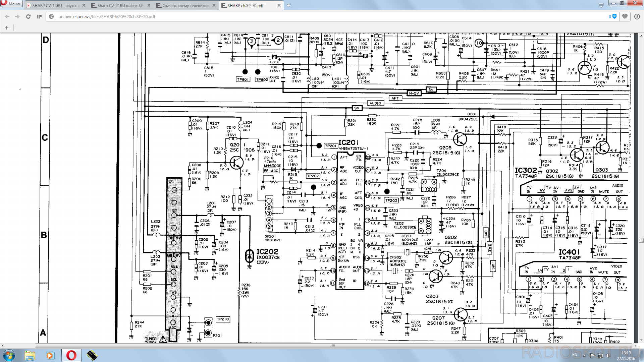Go forward to next page
This screenshot has height=362, width=644.
17,16
